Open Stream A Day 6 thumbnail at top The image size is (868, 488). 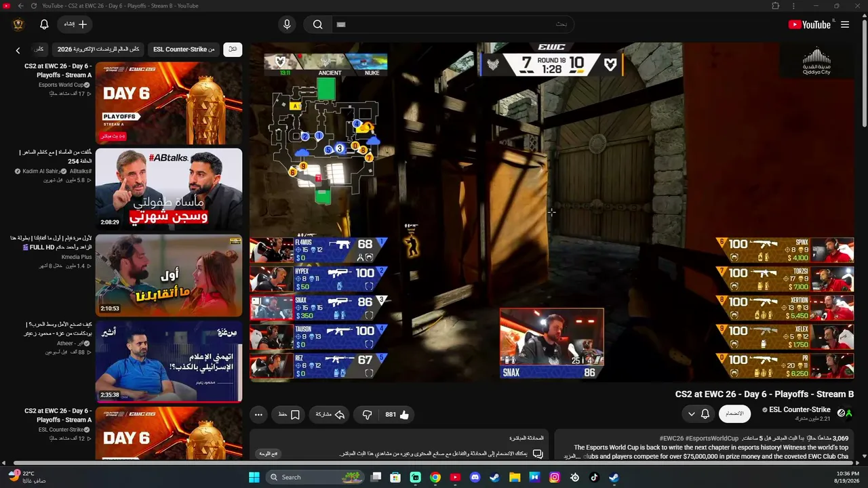(169, 102)
